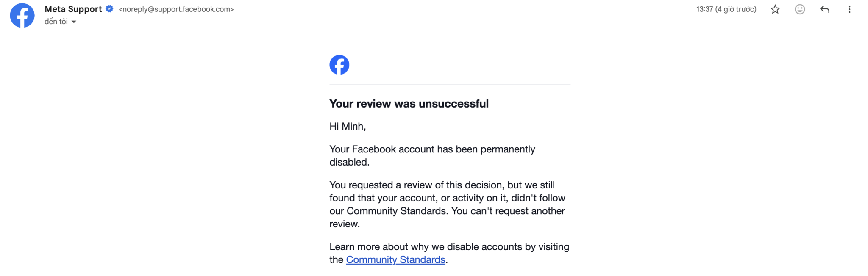Click the 13:37 timestamp
This screenshot has width=868, height=276.
point(726,9)
